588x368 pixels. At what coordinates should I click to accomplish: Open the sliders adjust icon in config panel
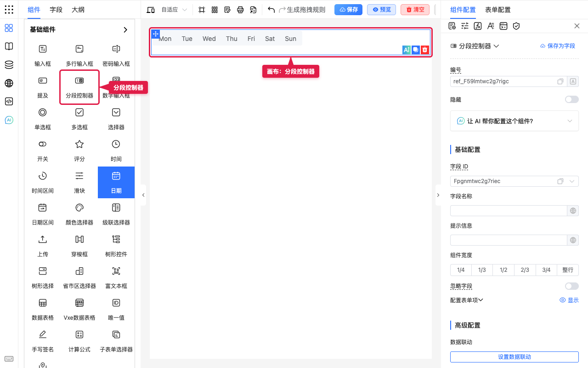pos(465,26)
